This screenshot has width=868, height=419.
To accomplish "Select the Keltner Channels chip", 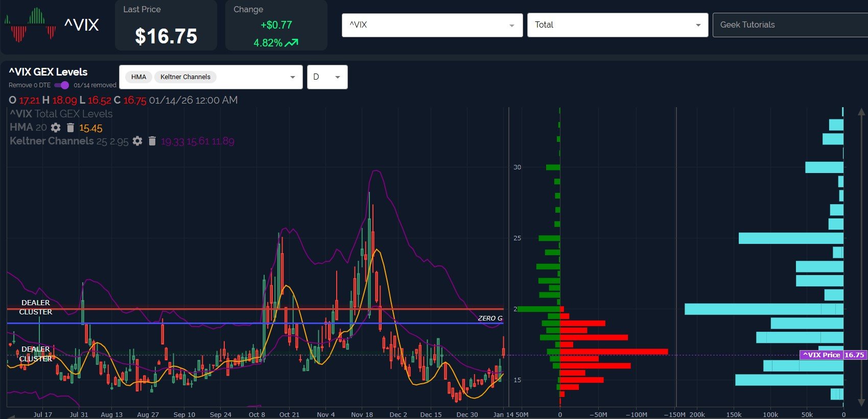I will [x=185, y=77].
